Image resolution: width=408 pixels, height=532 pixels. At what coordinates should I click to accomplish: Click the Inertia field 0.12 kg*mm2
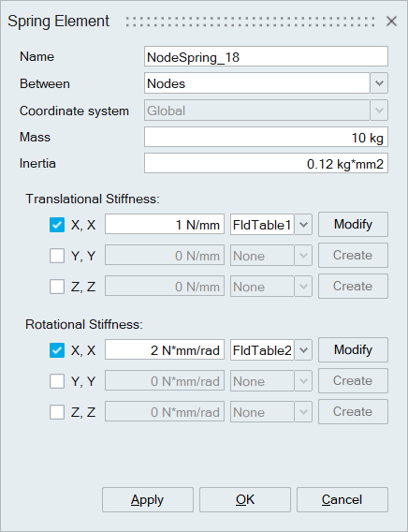[266, 163]
